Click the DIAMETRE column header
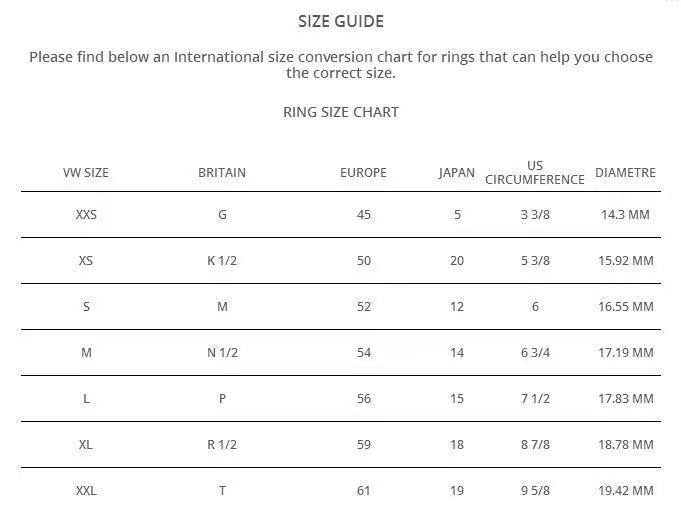 coord(625,173)
